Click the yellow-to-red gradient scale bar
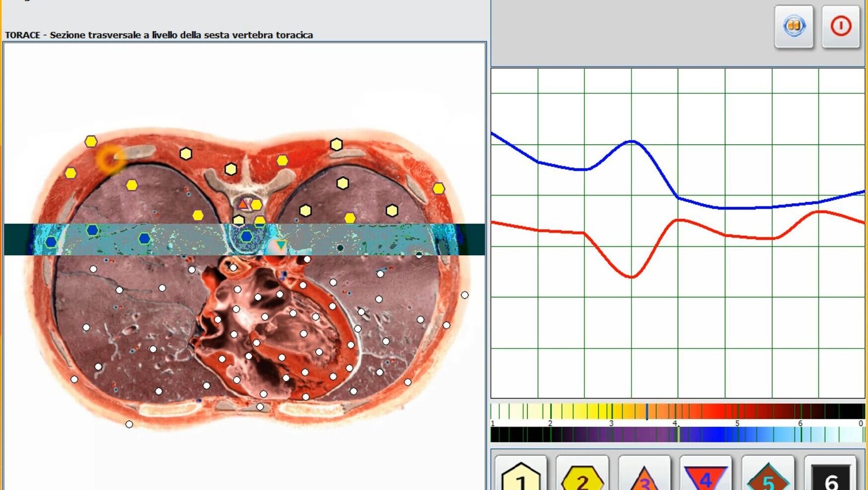 678,411
